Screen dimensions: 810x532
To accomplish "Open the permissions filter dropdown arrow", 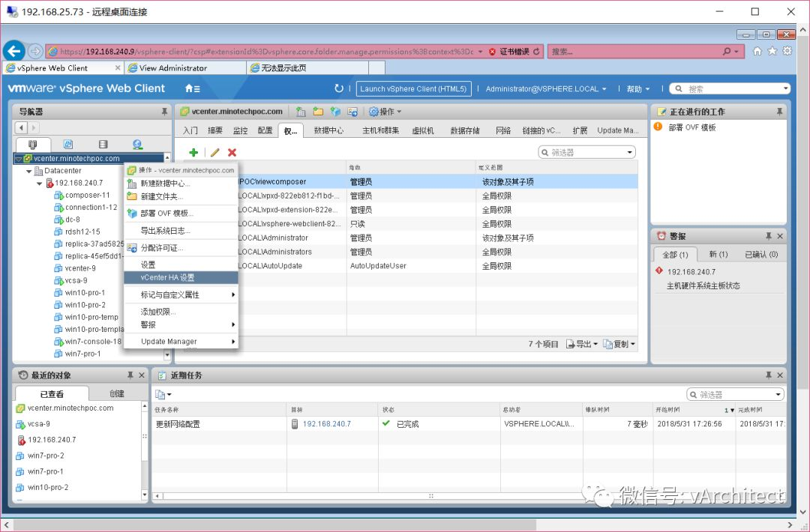I will [x=630, y=152].
